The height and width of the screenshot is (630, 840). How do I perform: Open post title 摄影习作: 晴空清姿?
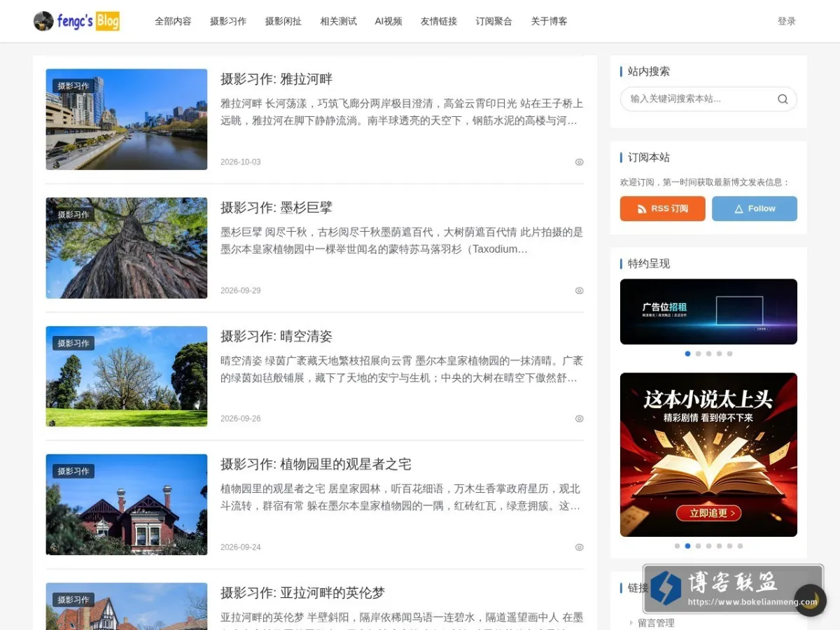[276, 336]
